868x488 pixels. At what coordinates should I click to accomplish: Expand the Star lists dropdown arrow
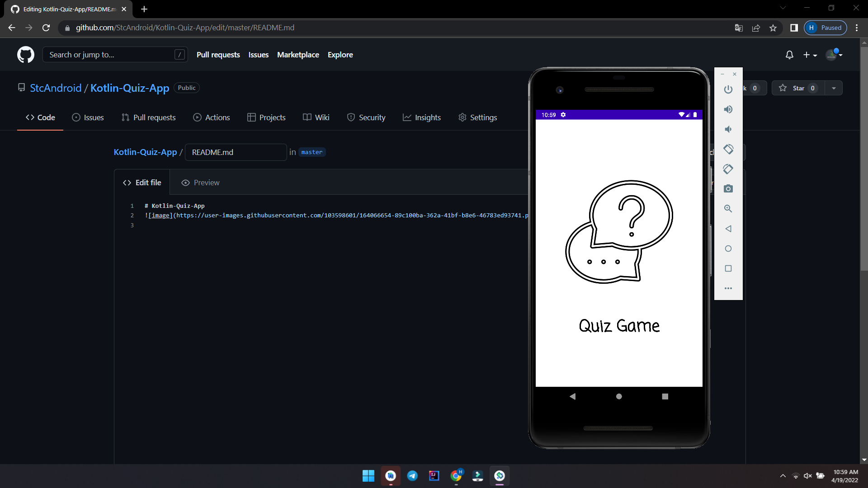pyautogui.click(x=834, y=88)
